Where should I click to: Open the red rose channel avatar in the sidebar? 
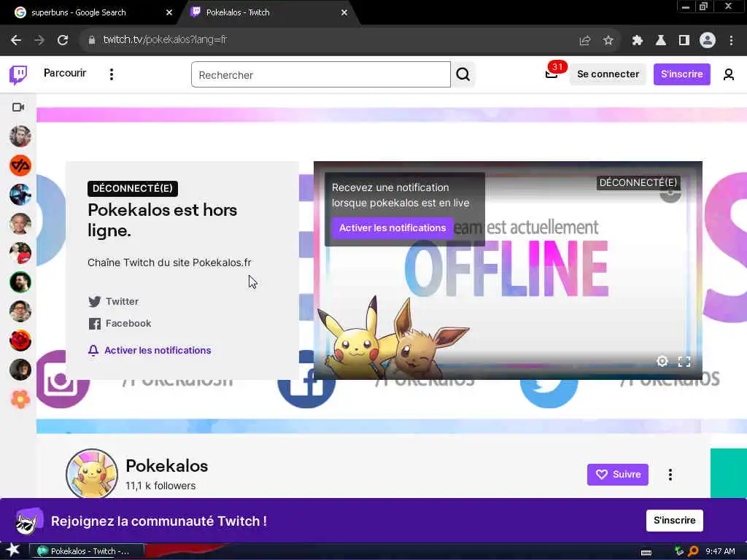pos(20,341)
